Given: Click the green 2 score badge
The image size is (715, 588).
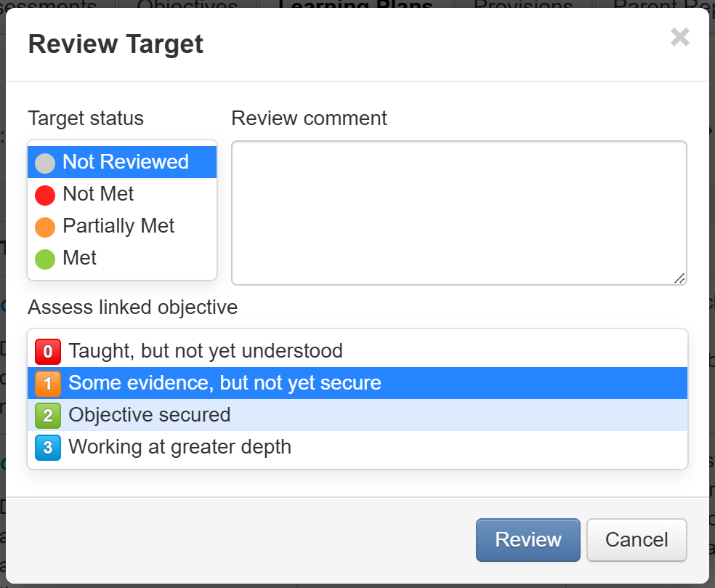Looking at the screenshot, I should pyautogui.click(x=48, y=416).
